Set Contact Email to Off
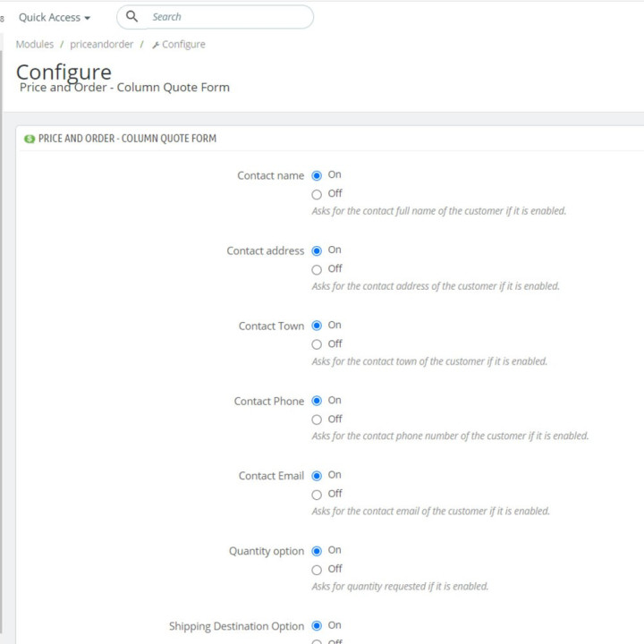This screenshot has height=644, width=644. pos(317,495)
